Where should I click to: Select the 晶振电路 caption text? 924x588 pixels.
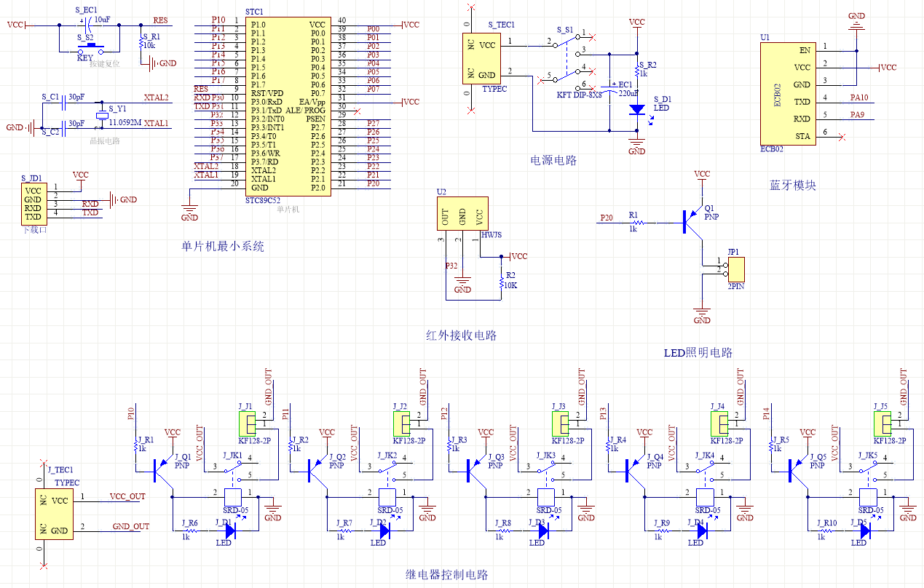[x=105, y=141]
